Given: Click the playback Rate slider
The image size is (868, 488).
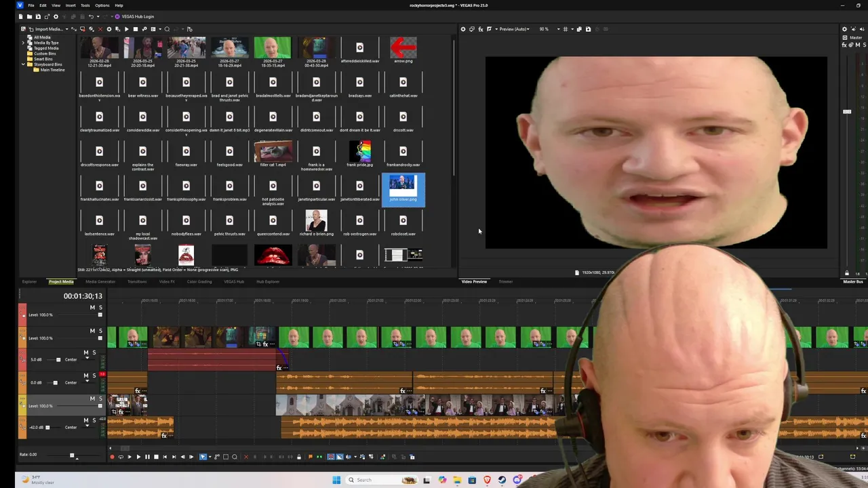Looking at the screenshot, I should click(72, 455).
